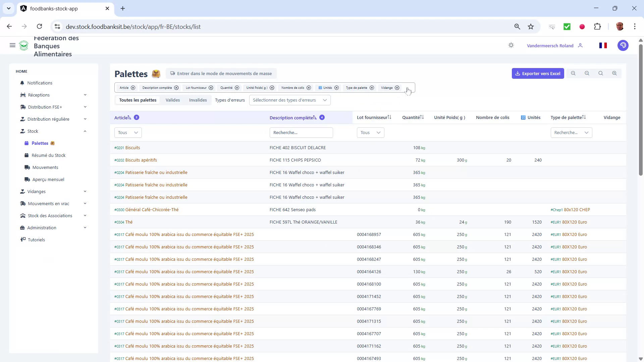Viewport: 644px width, 362px height.
Task: Click the Notifications bell icon
Action: (22, 83)
